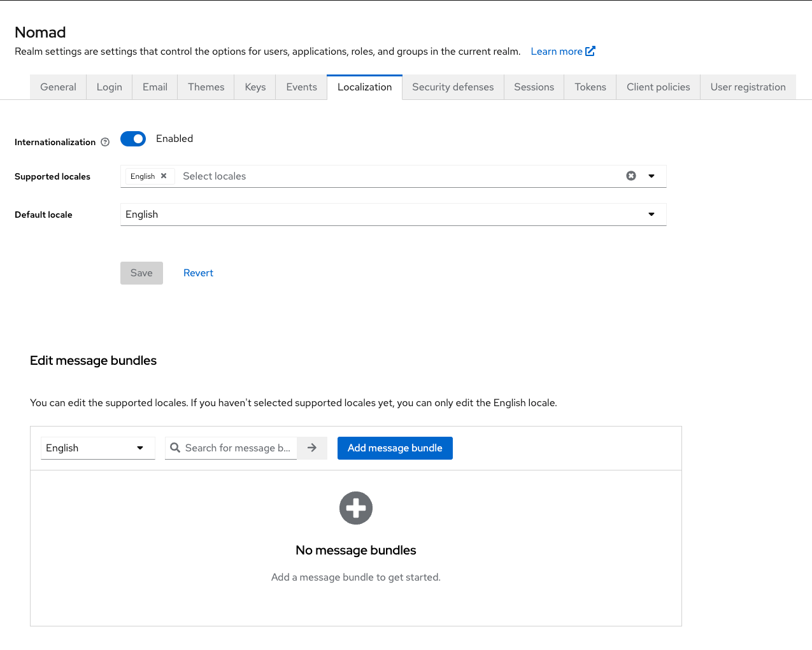Select the Localization tab
812x650 pixels.
pyautogui.click(x=365, y=87)
